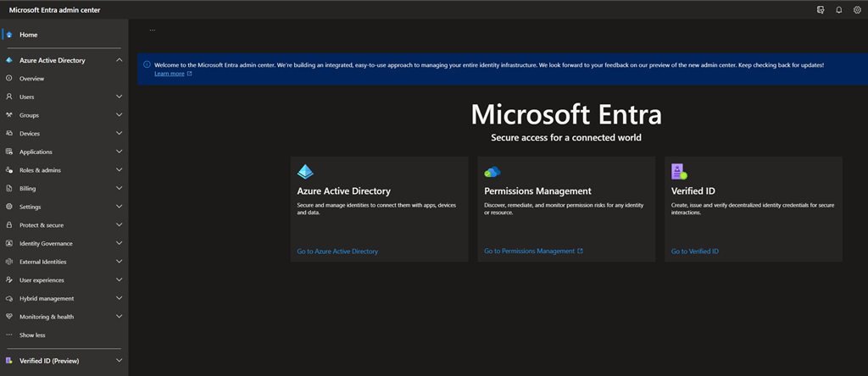
Task: Open the Go to Permissions Management link
Action: (x=529, y=252)
